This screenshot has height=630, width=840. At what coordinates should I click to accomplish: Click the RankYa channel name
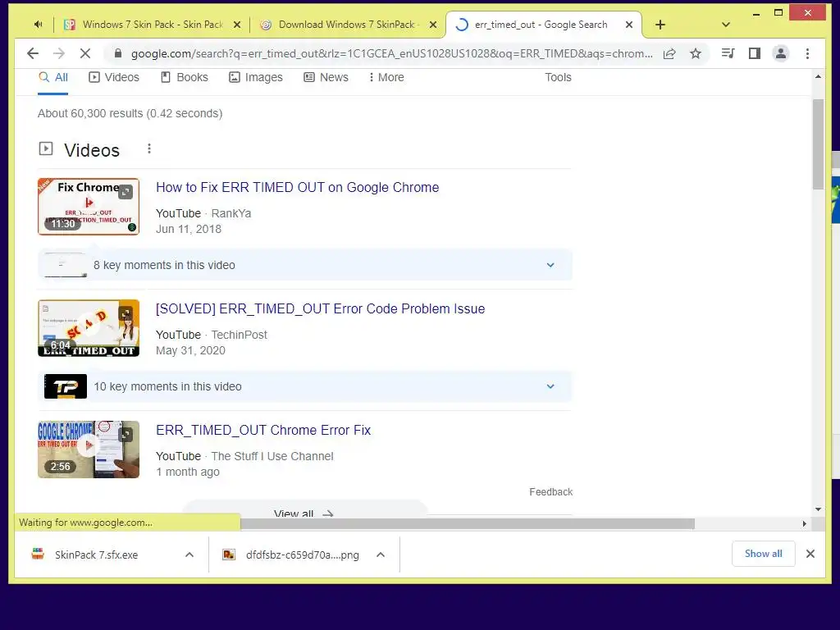coord(231,214)
